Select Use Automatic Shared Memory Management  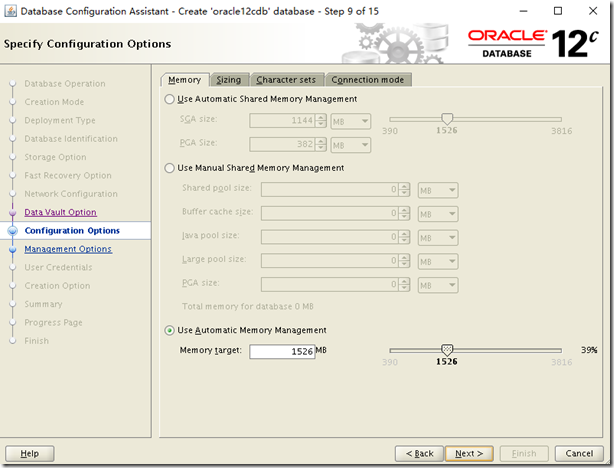tap(169, 99)
